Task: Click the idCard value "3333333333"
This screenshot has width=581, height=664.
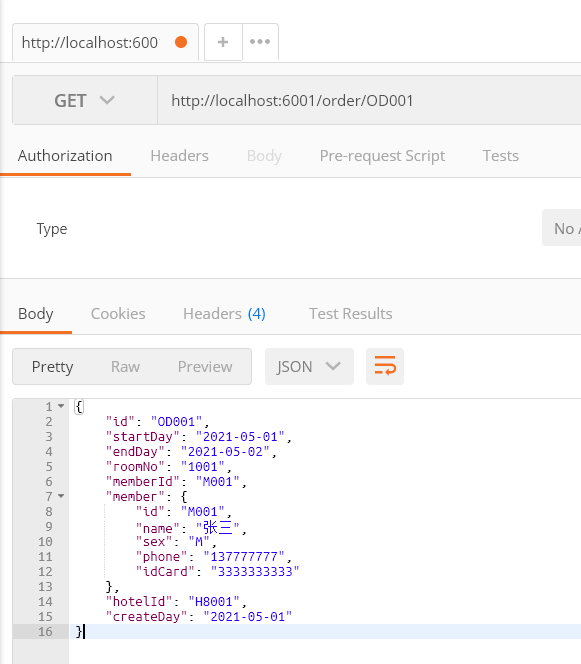Action: tap(255, 571)
